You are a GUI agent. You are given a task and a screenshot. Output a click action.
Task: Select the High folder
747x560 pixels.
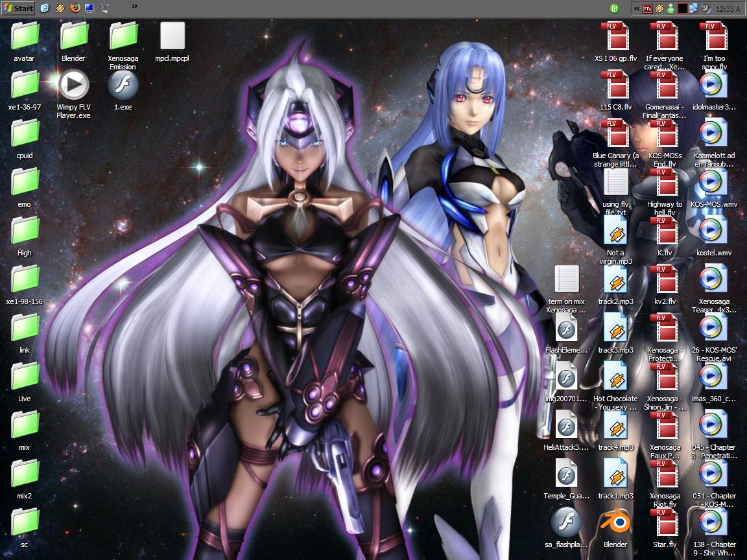[x=24, y=237]
